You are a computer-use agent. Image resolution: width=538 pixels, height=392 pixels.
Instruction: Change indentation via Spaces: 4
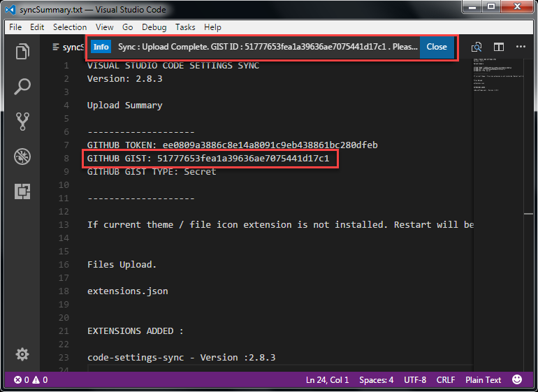click(376, 380)
